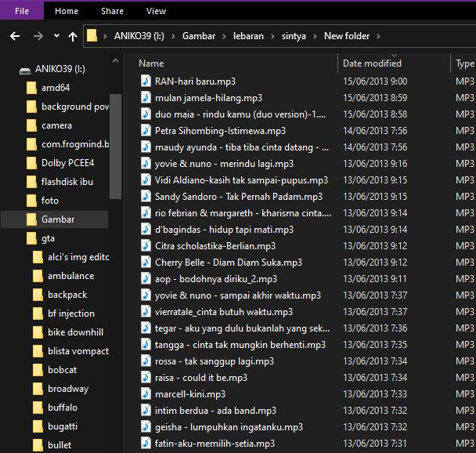Open the bullet folder in tree
Image resolution: width=476 pixels, height=453 pixels.
(59, 445)
